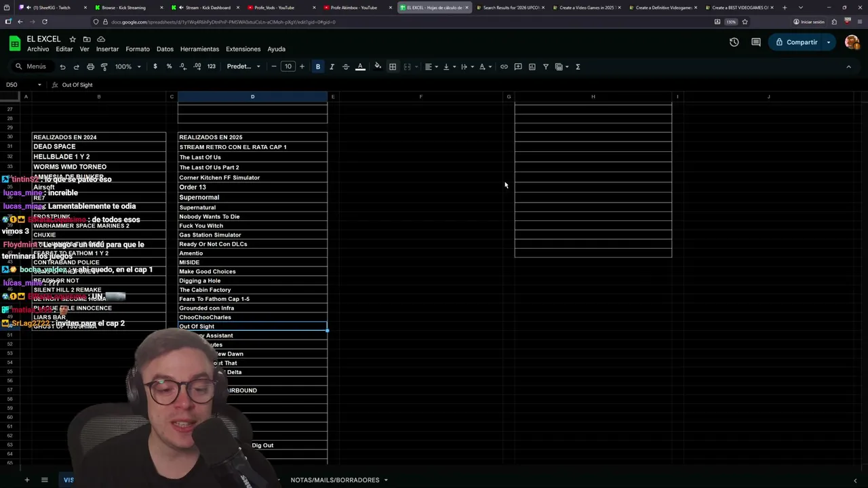Print the spreadsheet
Screen dimensions: 868x488
coord(90,66)
